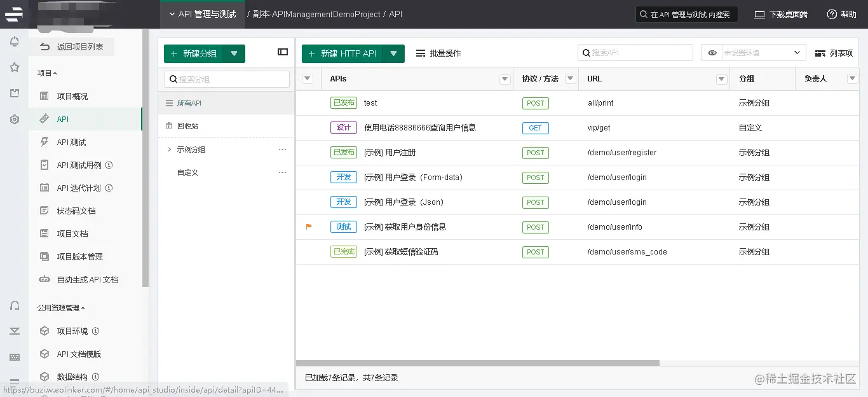Click the bookmark icon below the star
The image size is (868, 397).
tap(14, 94)
